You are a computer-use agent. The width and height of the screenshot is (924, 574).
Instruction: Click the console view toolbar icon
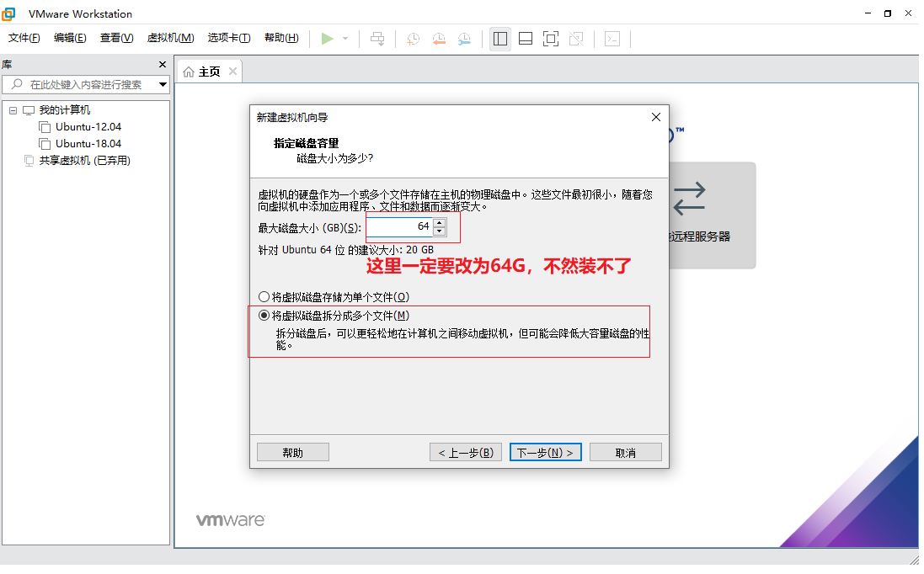click(x=612, y=39)
